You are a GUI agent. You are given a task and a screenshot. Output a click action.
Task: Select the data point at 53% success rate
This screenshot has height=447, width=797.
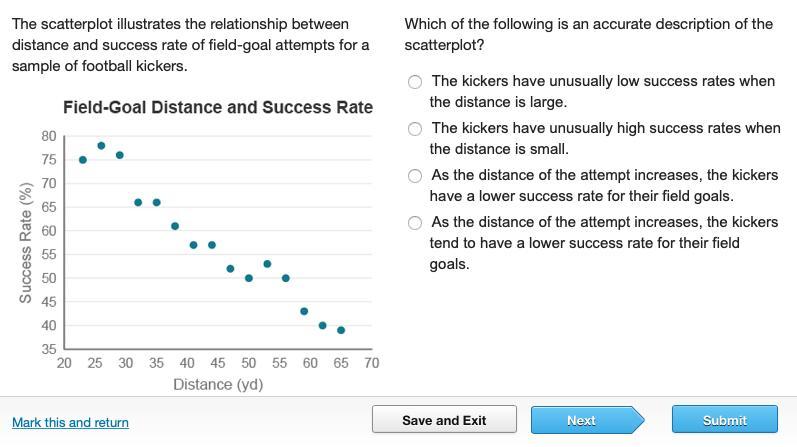(x=267, y=264)
